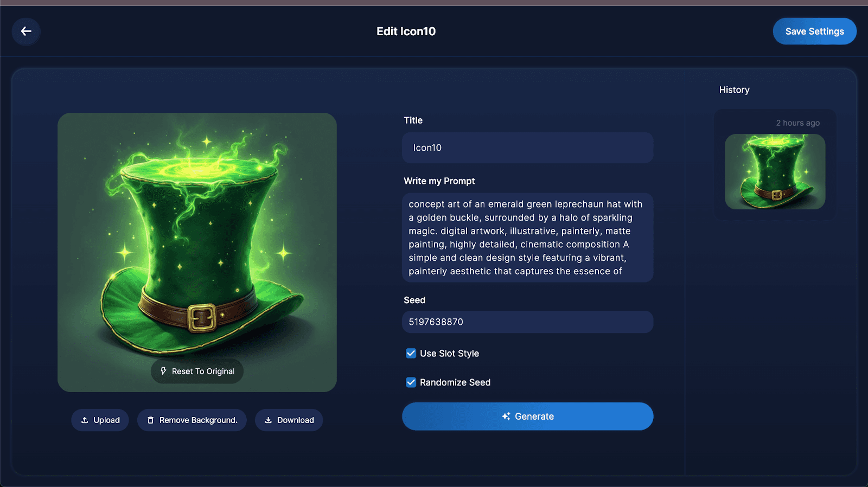Open the history thumbnail from 2 hours ago
Screen dimensions: 868x487
pyautogui.click(x=775, y=171)
